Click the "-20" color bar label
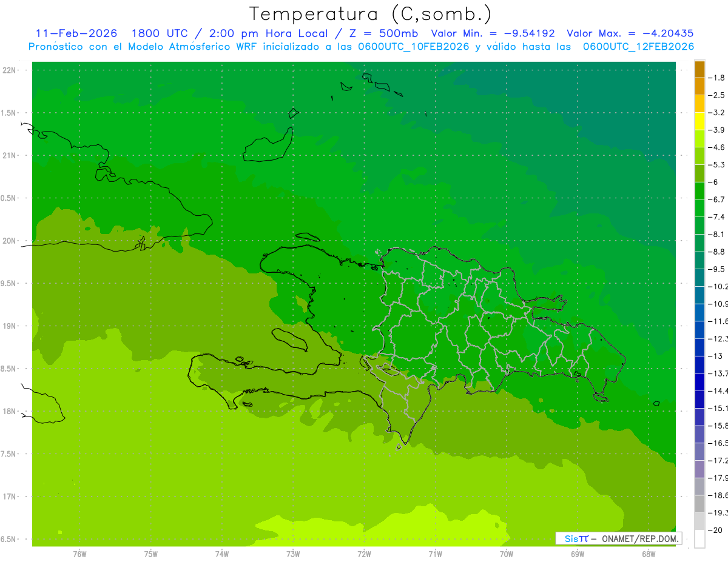The height and width of the screenshot is (562, 728). [x=715, y=530]
